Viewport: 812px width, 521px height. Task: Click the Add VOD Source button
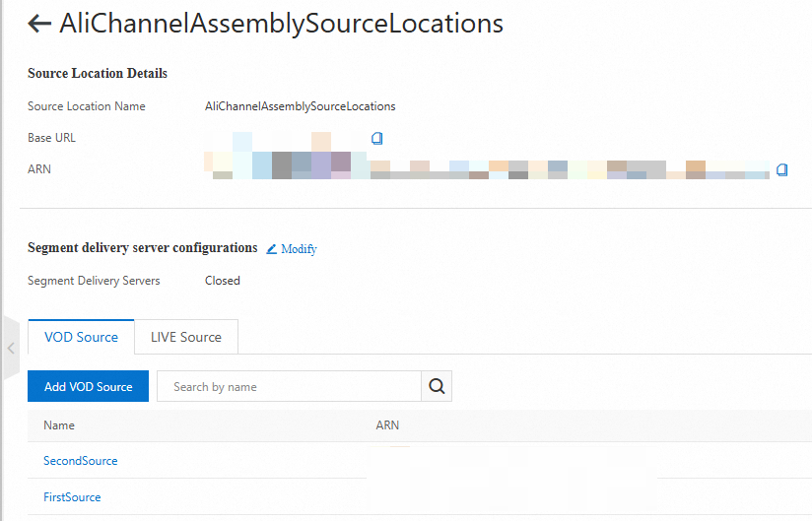[88, 387]
